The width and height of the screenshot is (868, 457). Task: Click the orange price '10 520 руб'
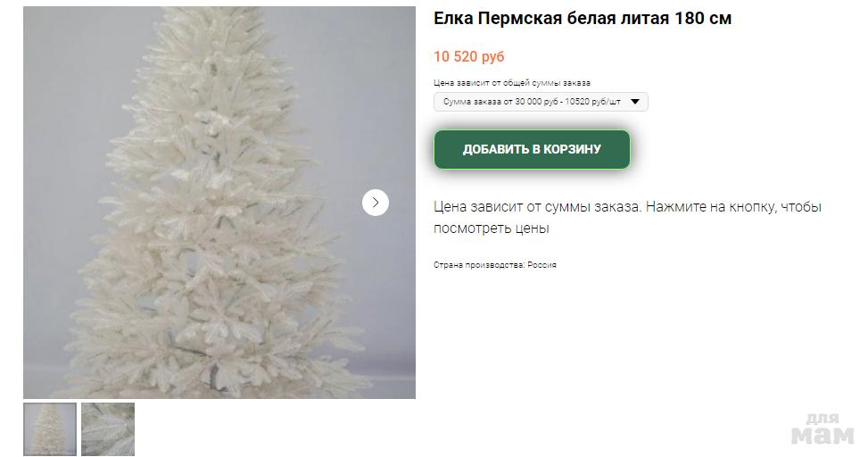tap(469, 56)
